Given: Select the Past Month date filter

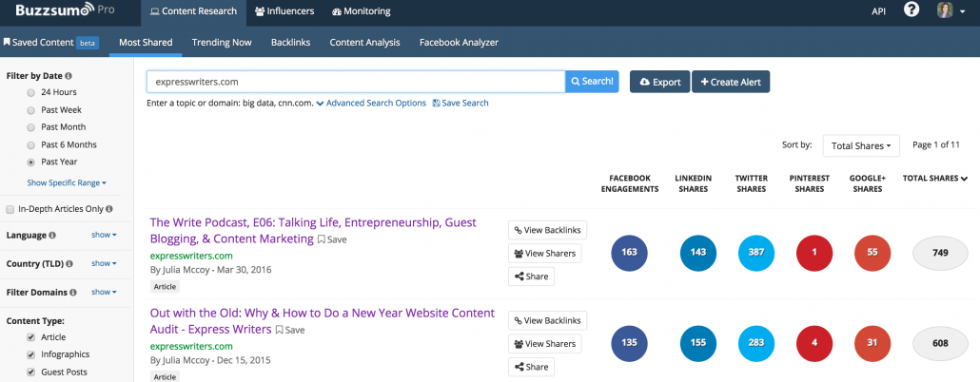Looking at the screenshot, I should pyautogui.click(x=31, y=127).
